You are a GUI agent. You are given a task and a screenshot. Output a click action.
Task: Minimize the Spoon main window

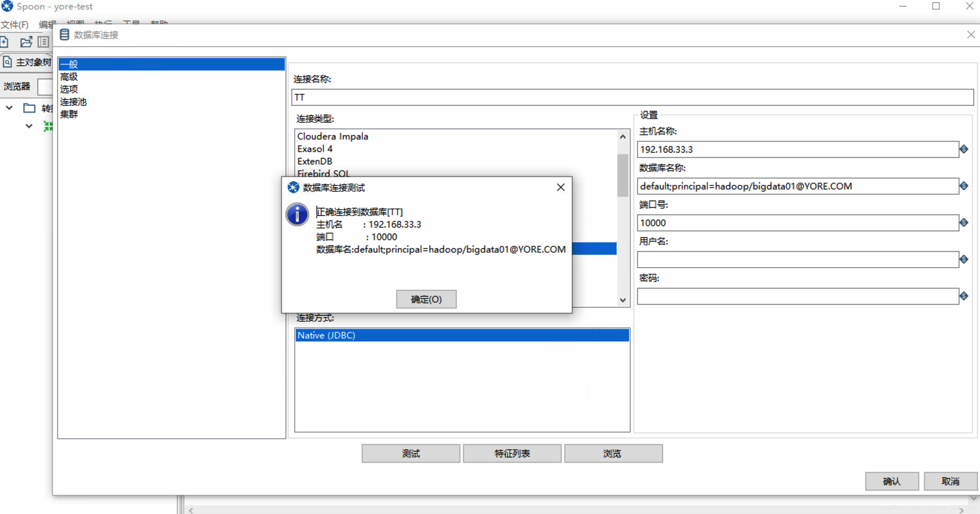[903, 6]
